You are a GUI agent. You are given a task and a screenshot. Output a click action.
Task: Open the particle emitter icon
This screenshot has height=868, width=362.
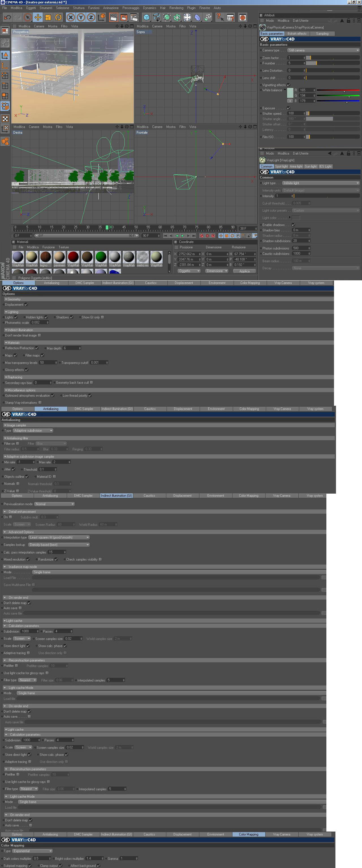click(x=208, y=17)
